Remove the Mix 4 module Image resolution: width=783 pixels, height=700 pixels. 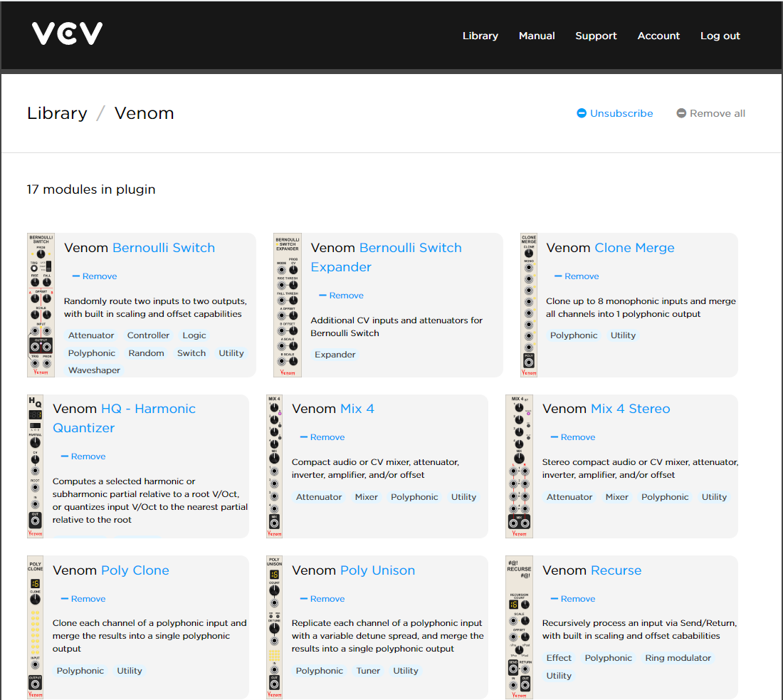(322, 437)
